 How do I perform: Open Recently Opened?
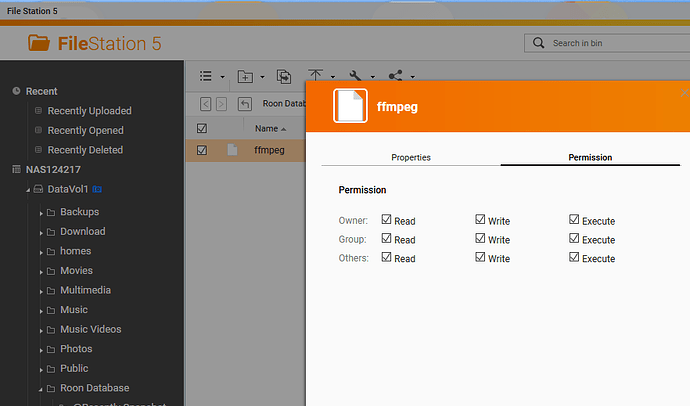coord(85,131)
